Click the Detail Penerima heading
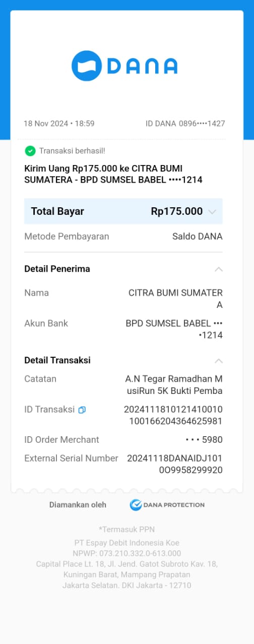Viewport: 254px width, 644px height. point(57,269)
